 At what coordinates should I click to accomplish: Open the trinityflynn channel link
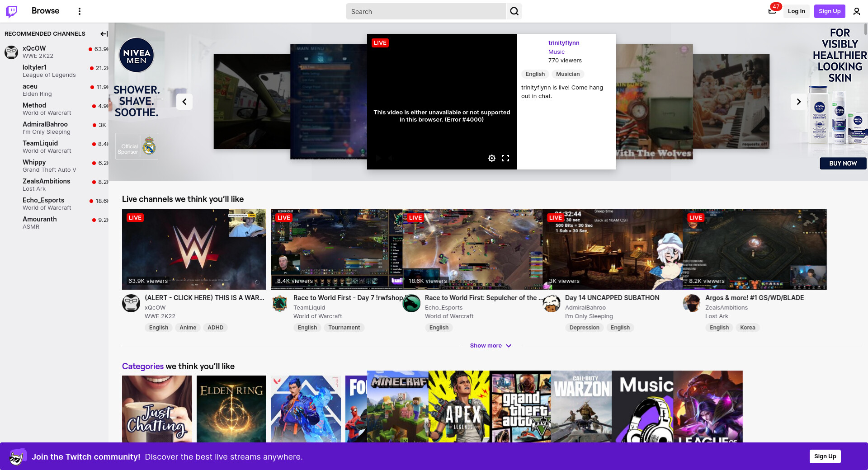coord(563,43)
